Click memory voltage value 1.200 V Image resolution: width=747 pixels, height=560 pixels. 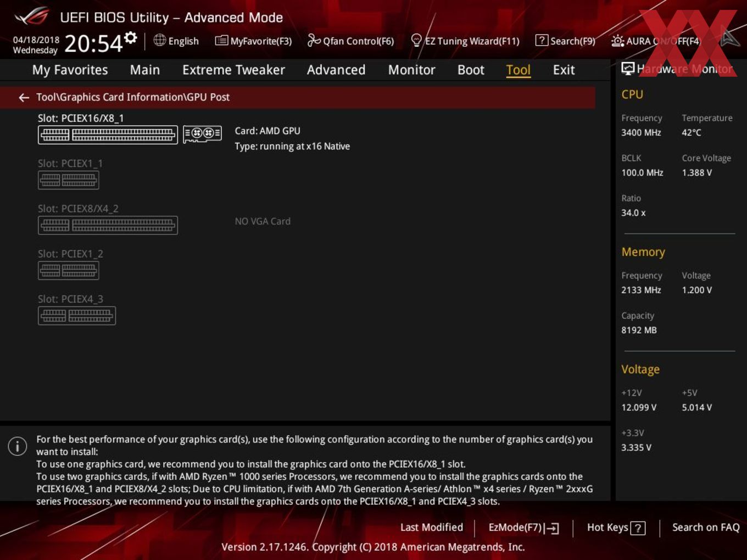[696, 290]
